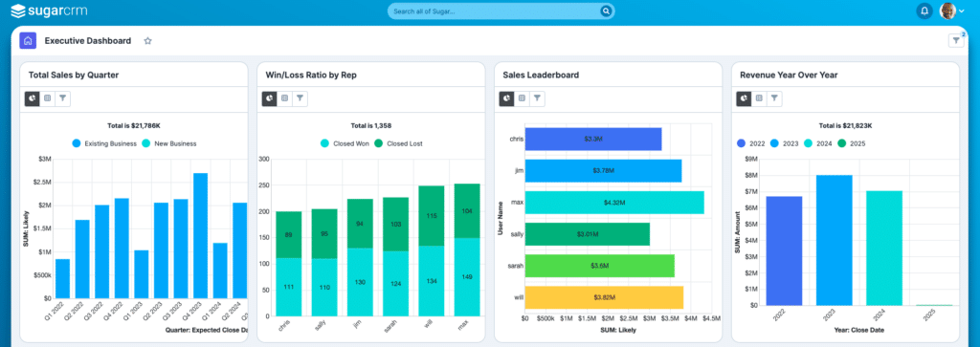Screen dimensions: 980x347
Task: Click the Sales Leaderboard title
Action: [x=541, y=75]
